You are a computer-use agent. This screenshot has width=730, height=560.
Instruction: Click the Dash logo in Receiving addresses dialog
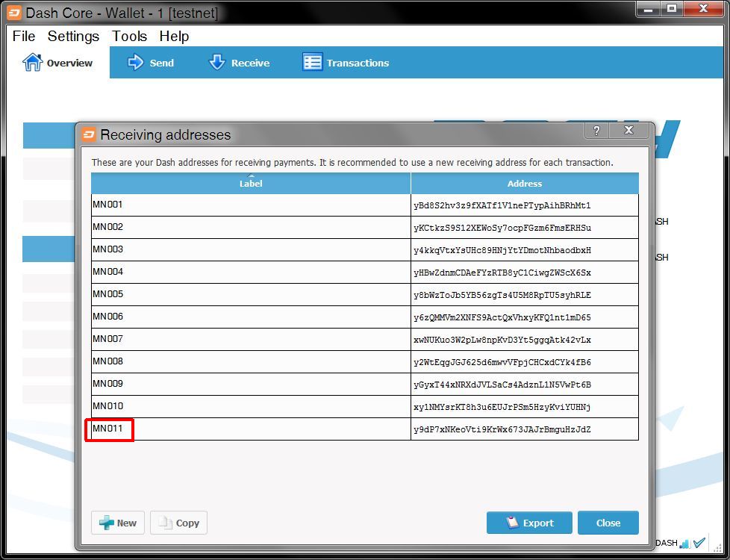89,134
